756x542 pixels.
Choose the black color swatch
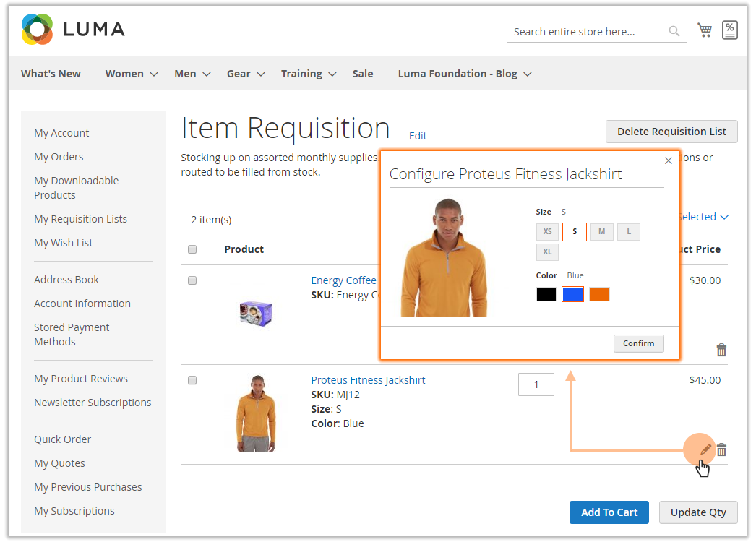pos(546,294)
